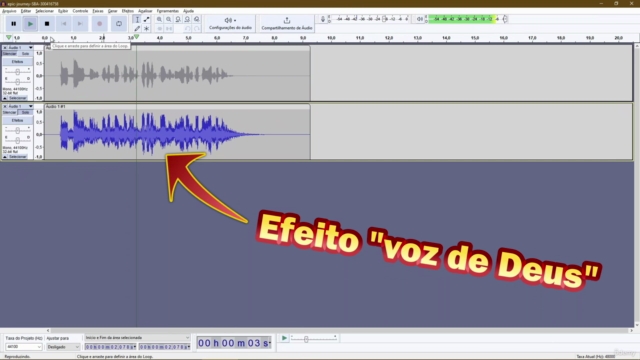Toggle Silenciar on the second track
The height and width of the screenshot is (360, 640).
tap(10, 113)
